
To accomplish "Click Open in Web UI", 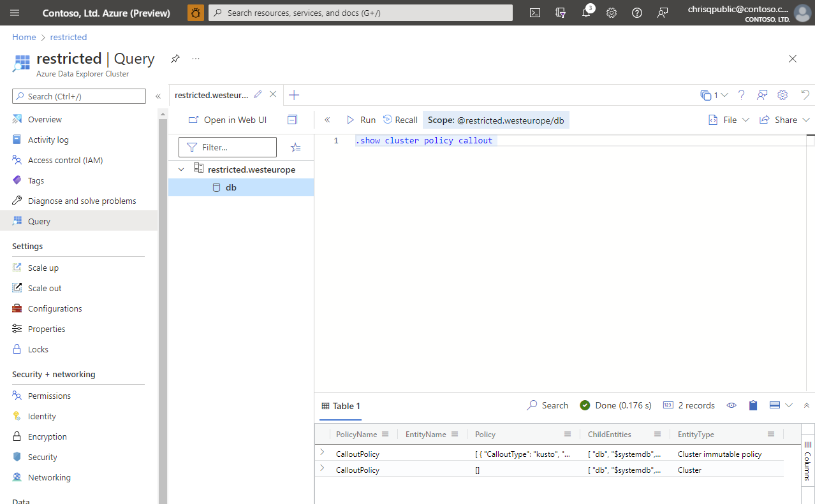I will pos(228,120).
